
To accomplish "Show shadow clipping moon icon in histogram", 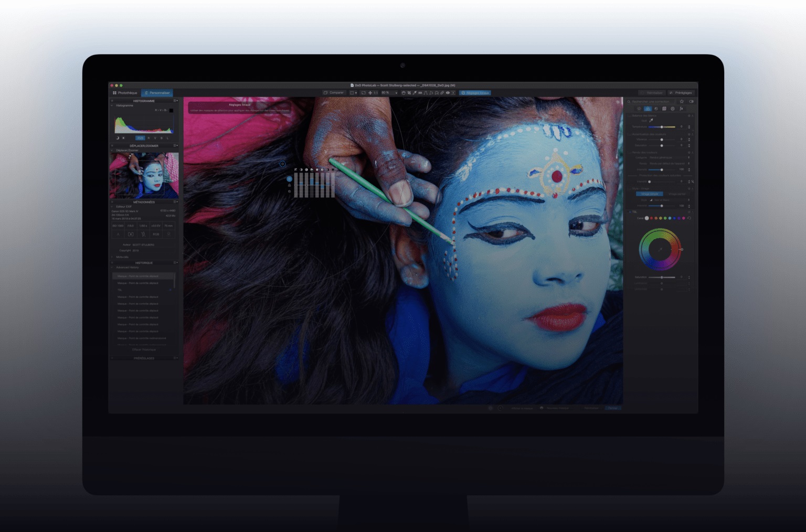I will pos(118,138).
